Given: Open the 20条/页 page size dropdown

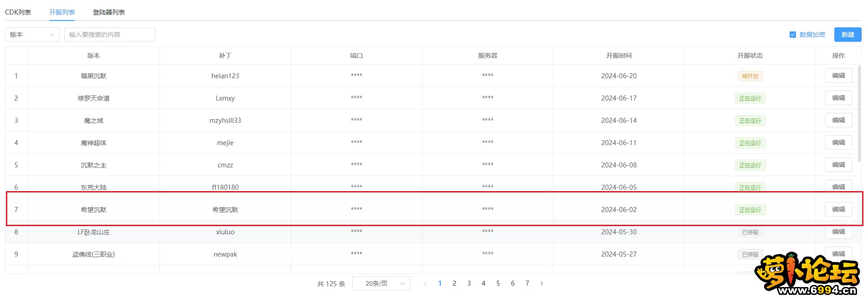Looking at the screenshot, I should (x=381, y=283).
